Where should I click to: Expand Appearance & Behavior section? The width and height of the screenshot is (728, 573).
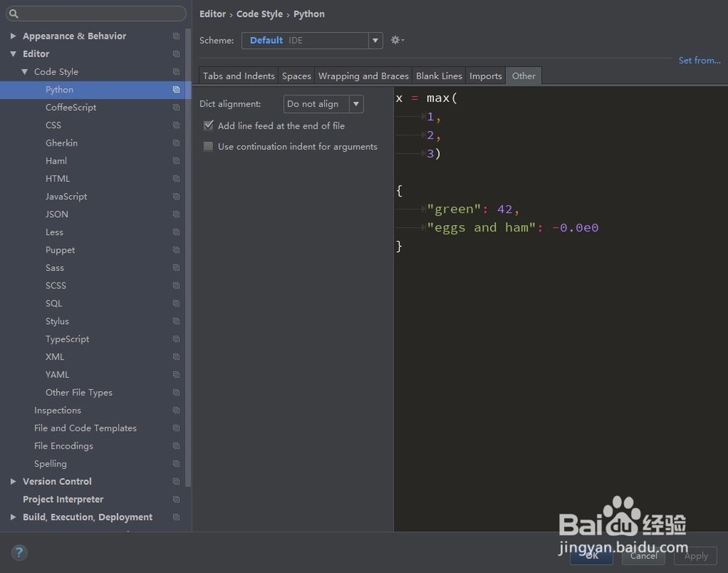pyautogui.click(x=13, y=36)
